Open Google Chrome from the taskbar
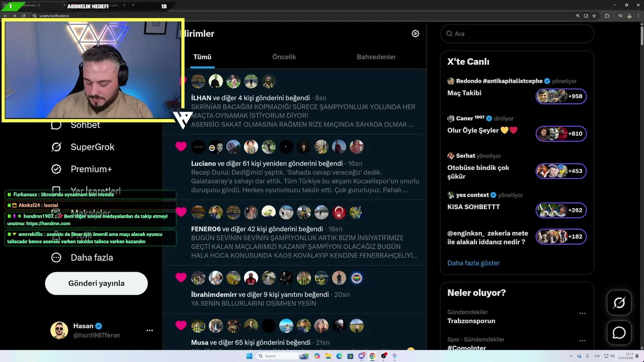Screen dimensions: 644x362 point(372,356)
